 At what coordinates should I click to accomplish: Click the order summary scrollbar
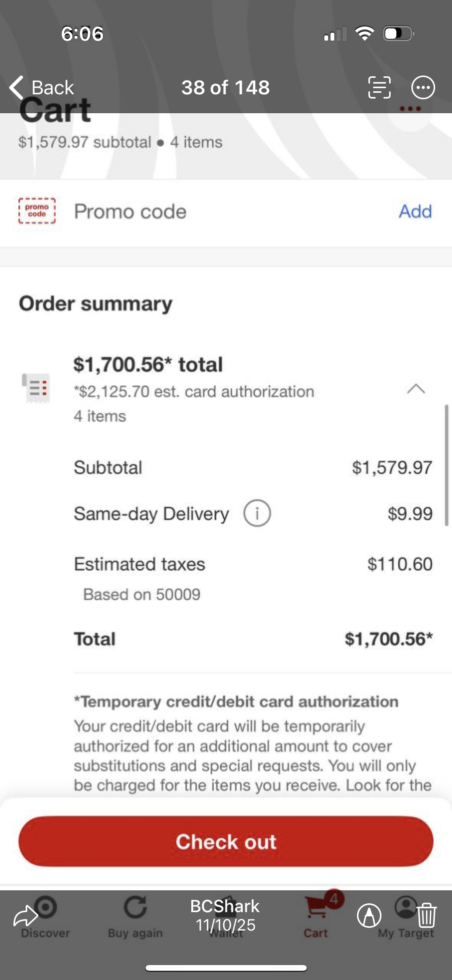pyautogui.click(x=446, y=465)
